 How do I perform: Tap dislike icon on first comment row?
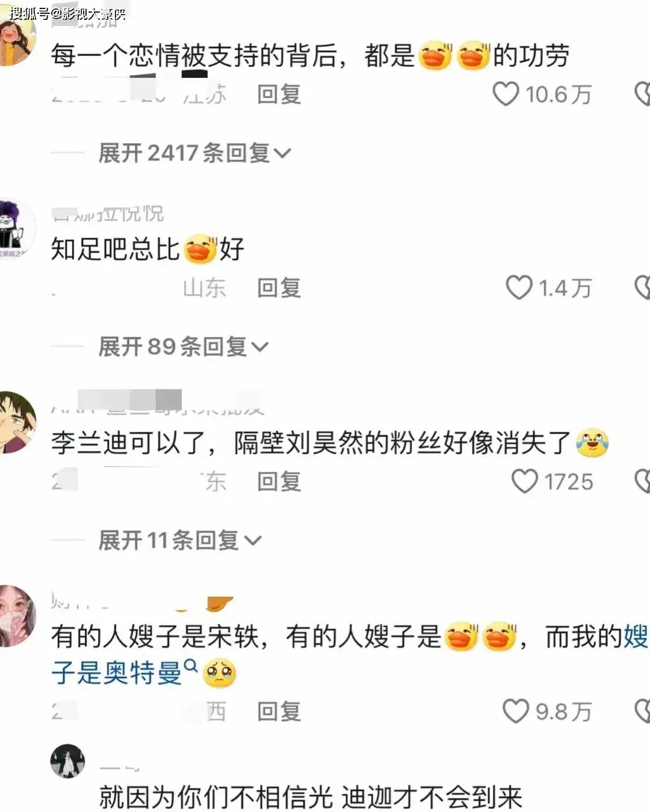[x=642, y=94]
